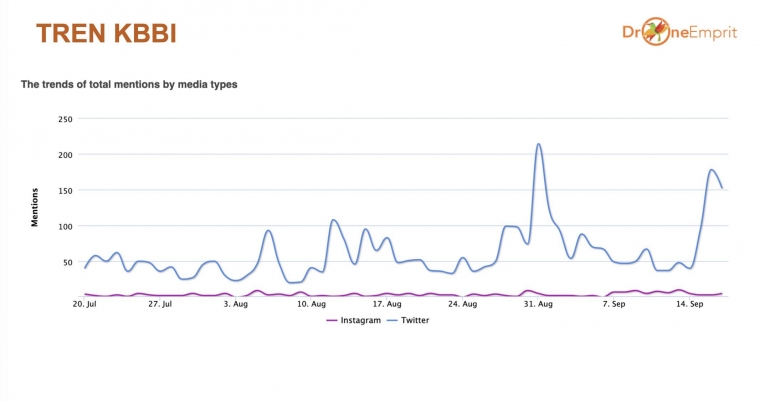Click the 50 y-axis tick label
This screenshot has width=760, height=402.
click(67, 262)
